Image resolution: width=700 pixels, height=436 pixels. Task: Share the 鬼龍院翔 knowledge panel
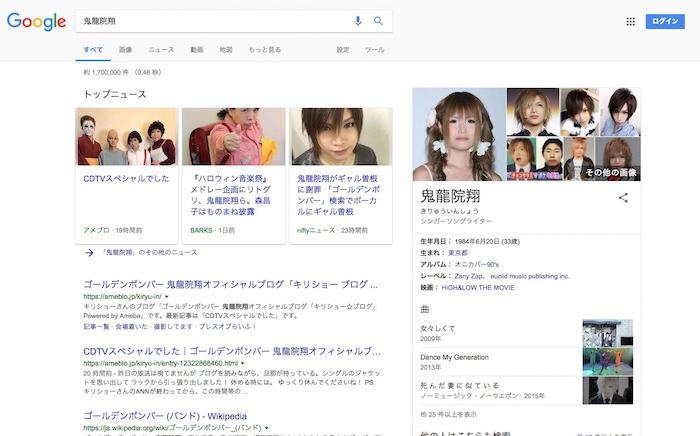[x=623, y=198]
